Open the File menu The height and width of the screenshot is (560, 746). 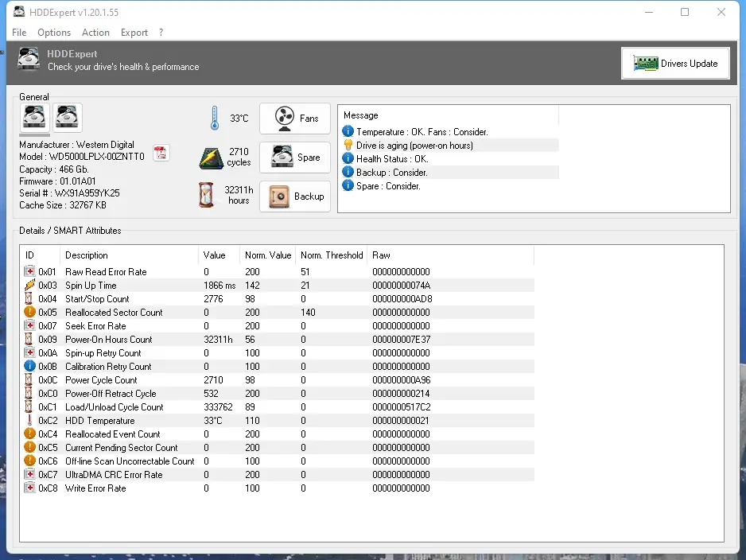19,33
